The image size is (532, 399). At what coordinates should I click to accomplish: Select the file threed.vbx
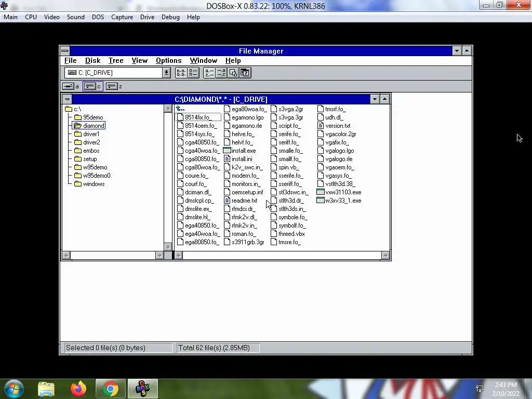288,234
